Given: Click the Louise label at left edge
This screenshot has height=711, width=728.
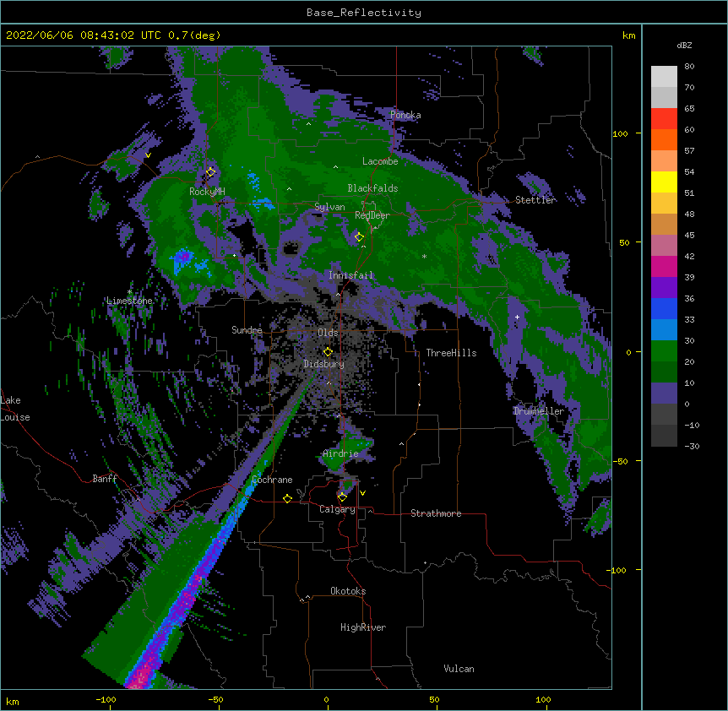Looking at the screenshot, I should click(15, 417).
